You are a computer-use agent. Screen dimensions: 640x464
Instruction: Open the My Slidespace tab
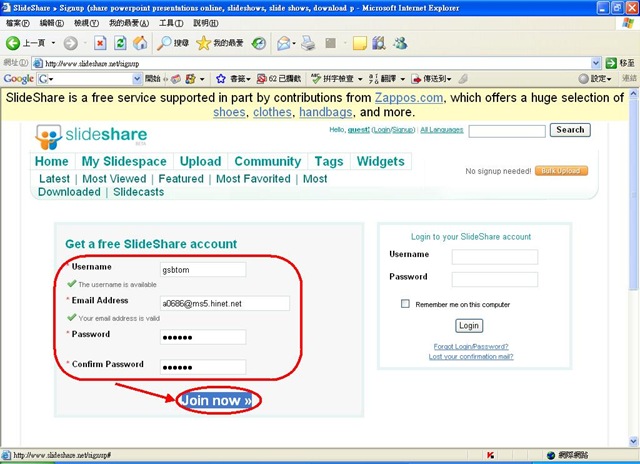click(x=124, y=161)
